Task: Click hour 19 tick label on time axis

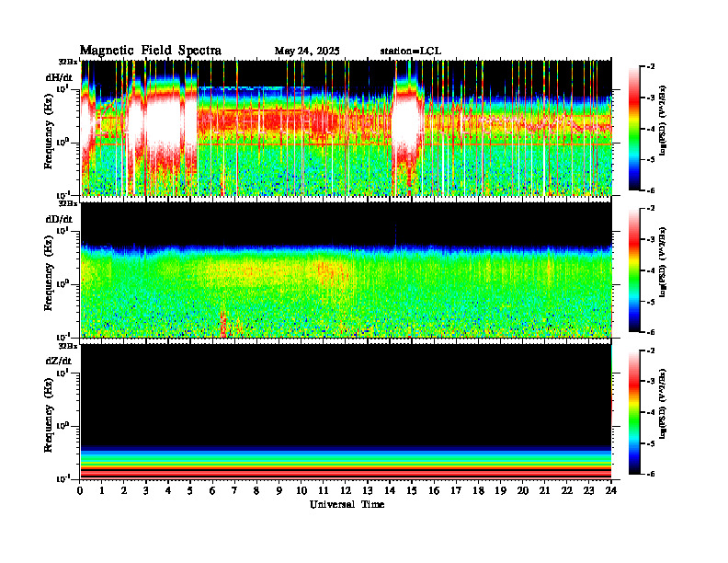Action: pyautogui.click(x=500, y=491)
